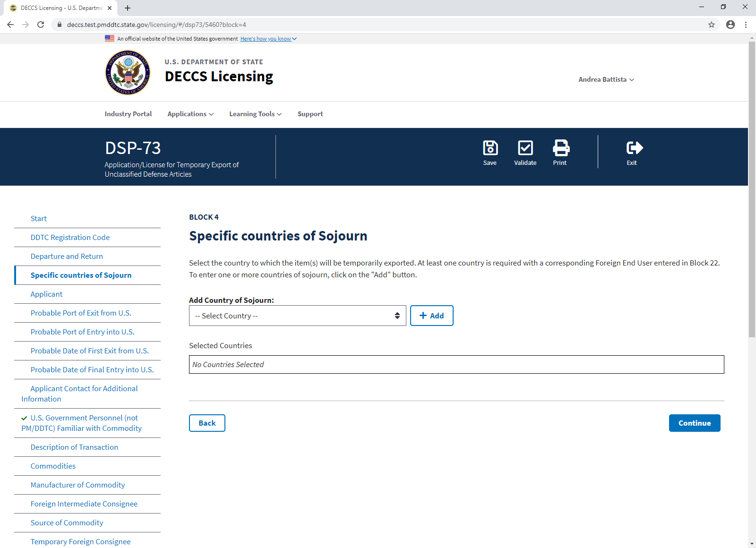
Task: Open the Select Country dropdown
Action: (298, 316)
